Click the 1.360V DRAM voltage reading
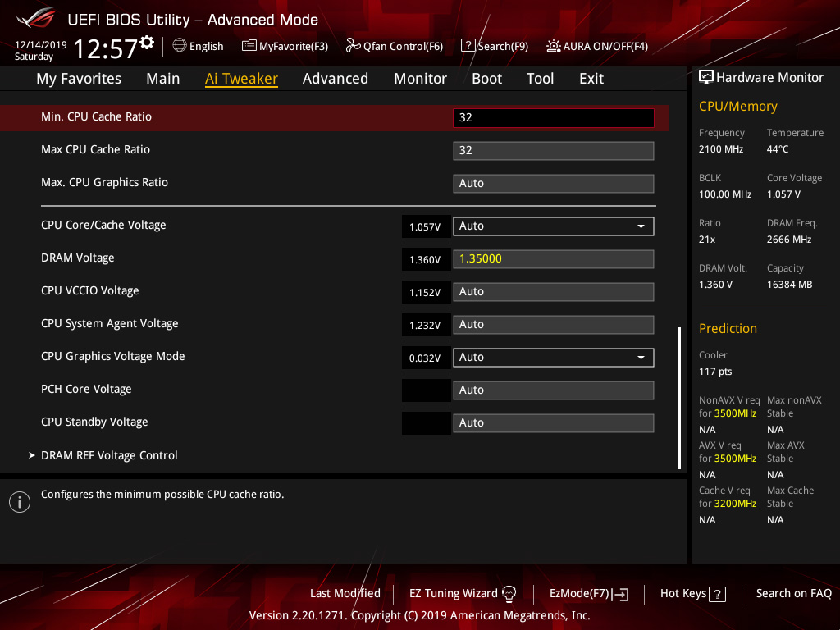 (x=426, y=259)
